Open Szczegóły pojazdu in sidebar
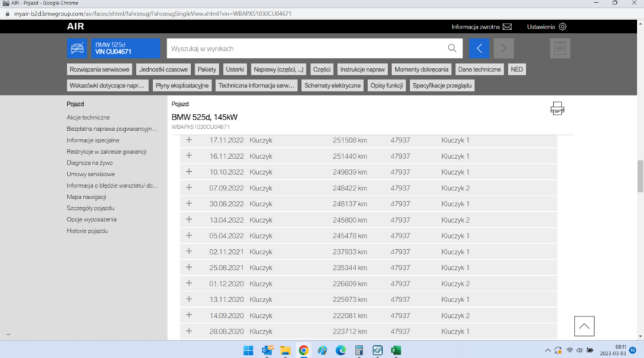 [90, 208]
